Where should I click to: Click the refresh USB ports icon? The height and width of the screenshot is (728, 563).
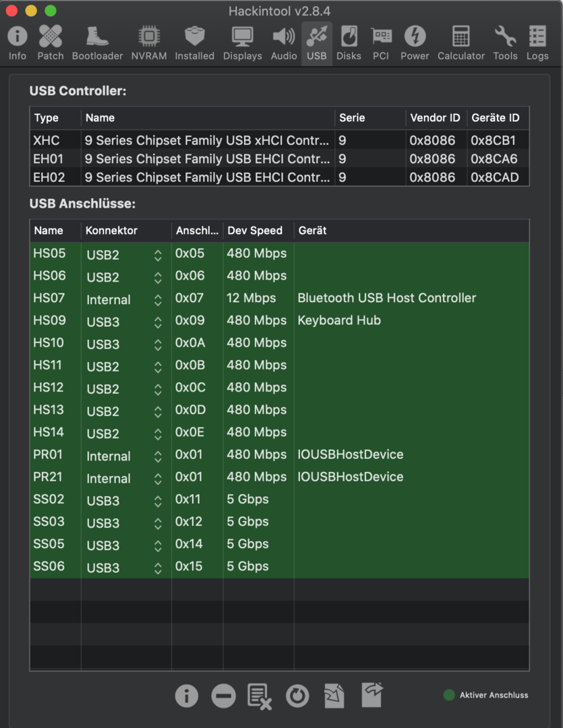click(297, 696)
